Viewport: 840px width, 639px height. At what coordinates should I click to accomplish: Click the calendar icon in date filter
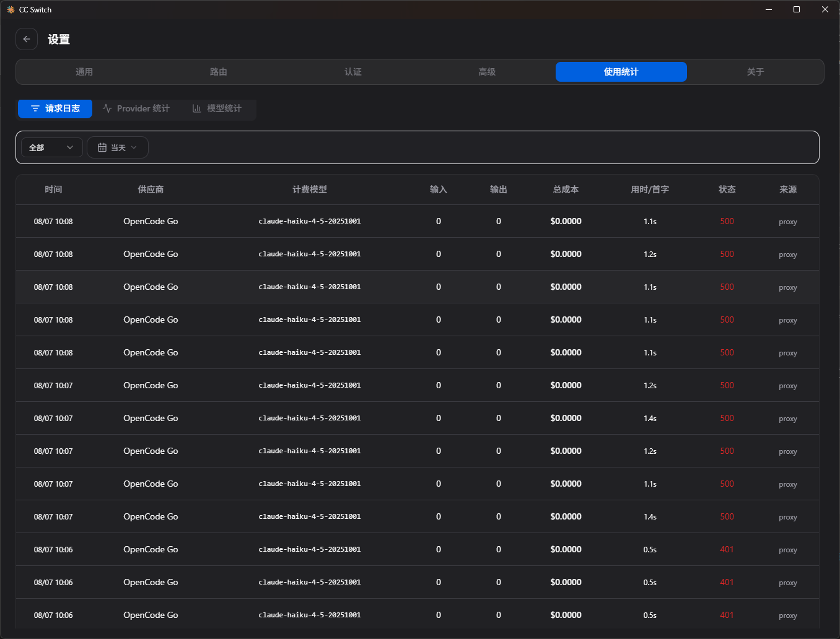(102, 147)
